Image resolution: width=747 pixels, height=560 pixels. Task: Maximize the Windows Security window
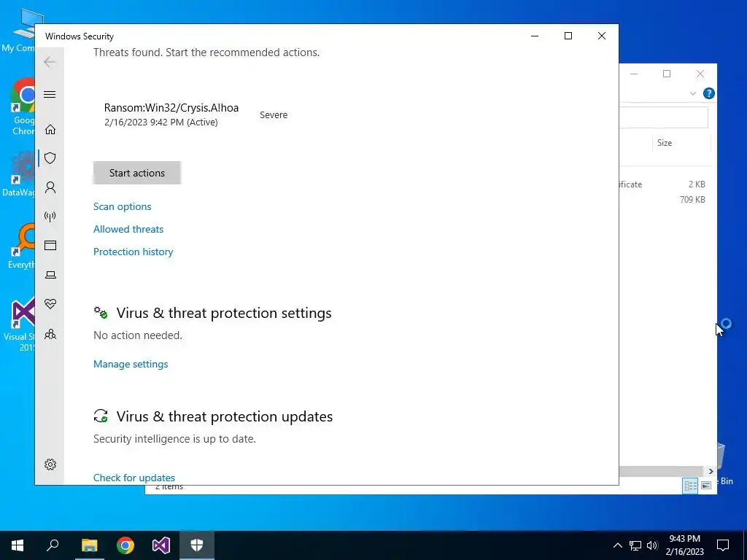[568, 36]
